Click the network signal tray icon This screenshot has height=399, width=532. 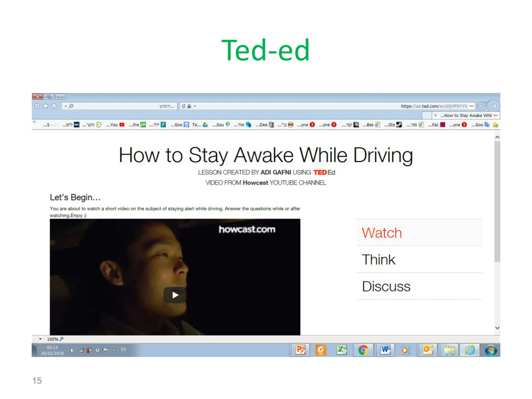pos(81,350)
